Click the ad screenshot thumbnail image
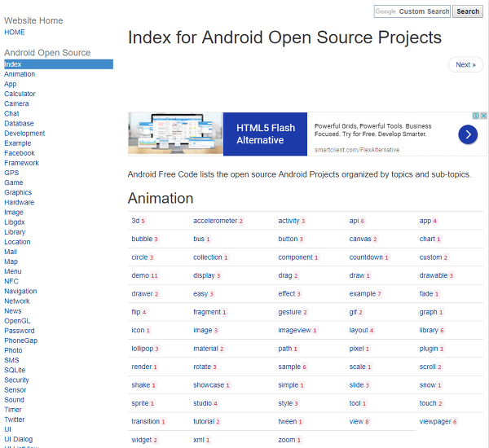 pos(175,134)
